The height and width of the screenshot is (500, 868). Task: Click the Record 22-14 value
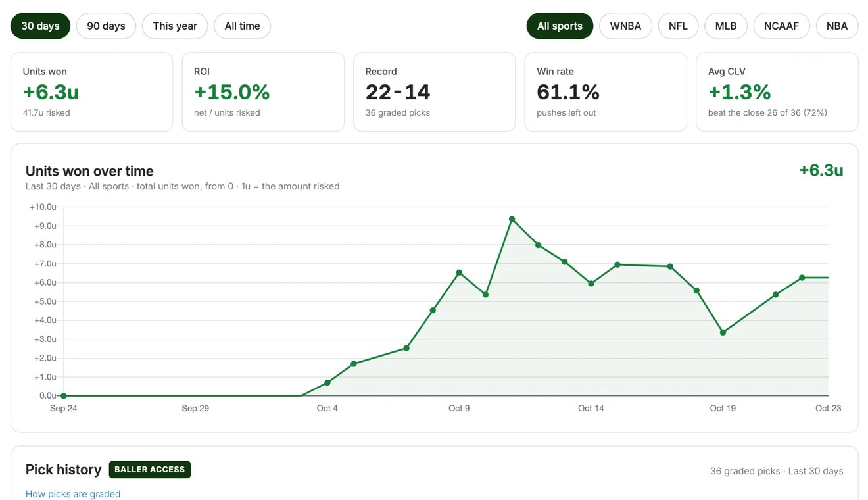point(398,92)
